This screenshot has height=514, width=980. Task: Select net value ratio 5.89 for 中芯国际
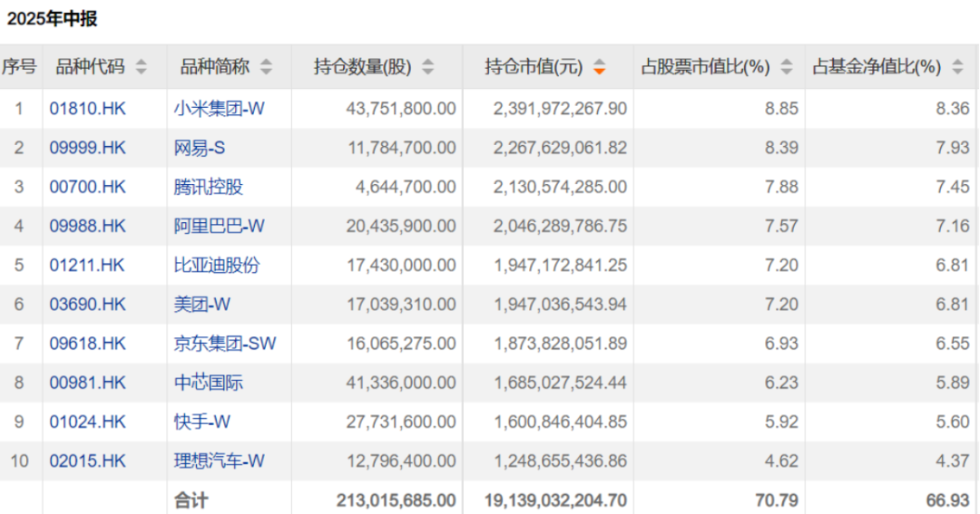click(953, 383)
